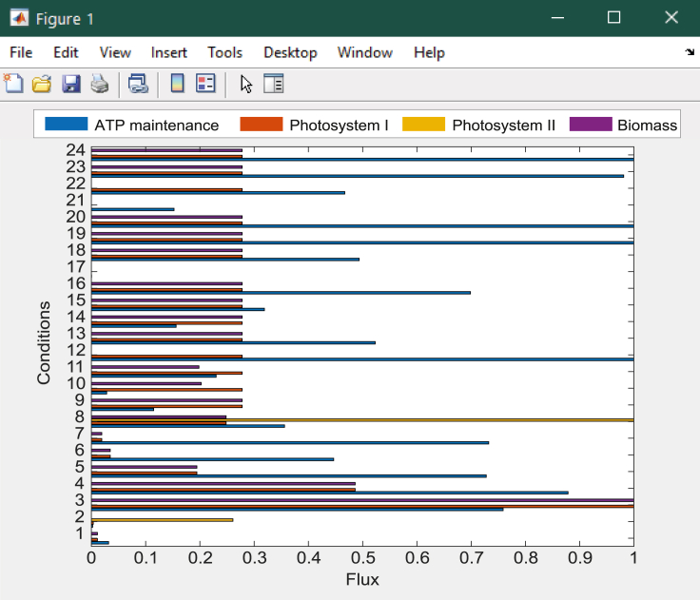Click the Biomass legend entry
Viewport: 700px width, 600px height.
click(647, 126)
